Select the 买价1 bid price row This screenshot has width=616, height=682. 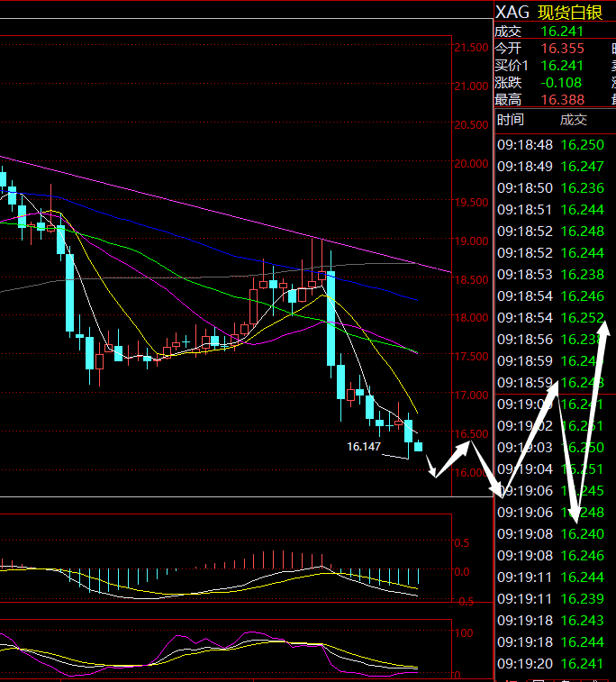pos(555,65)
